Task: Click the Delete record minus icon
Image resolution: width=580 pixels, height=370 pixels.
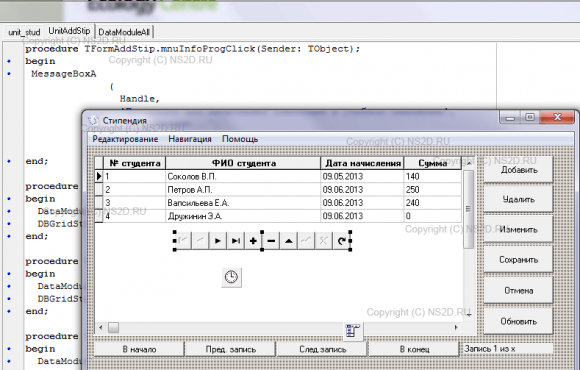Action: pos(271,241)
